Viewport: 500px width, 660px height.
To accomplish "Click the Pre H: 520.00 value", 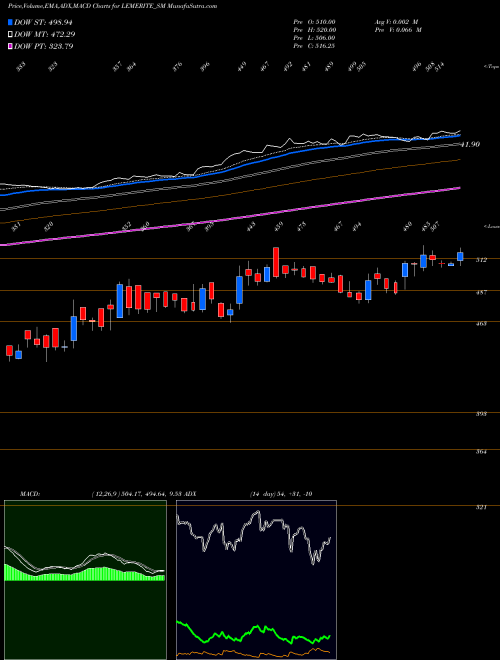I will coord(314,30).
